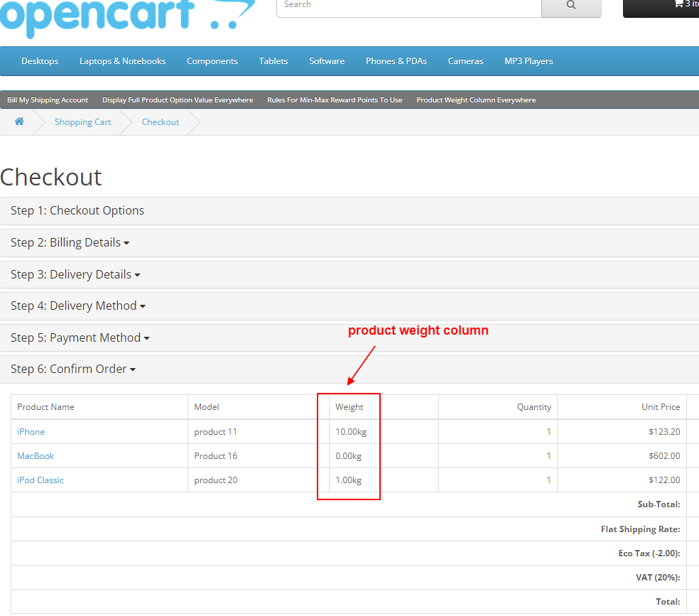The image size is (699, 616).
Task: Open Rules For Min-Max Reward Points To Use
Action: coord(335,100)
